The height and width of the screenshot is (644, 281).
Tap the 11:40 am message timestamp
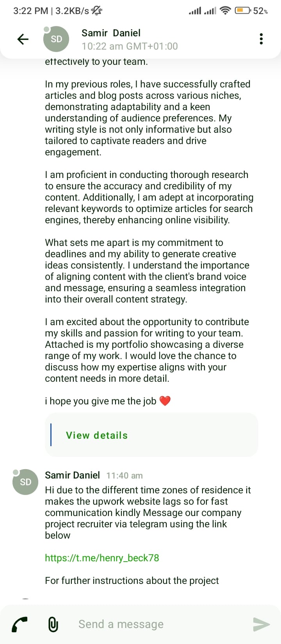124,475
